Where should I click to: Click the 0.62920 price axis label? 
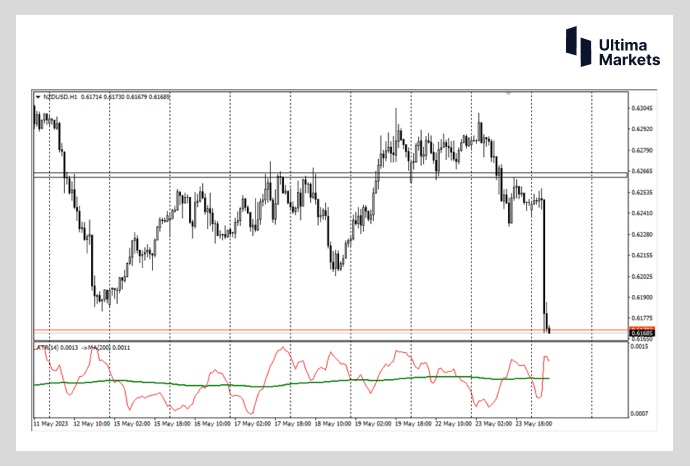click(x=642, y=129)
